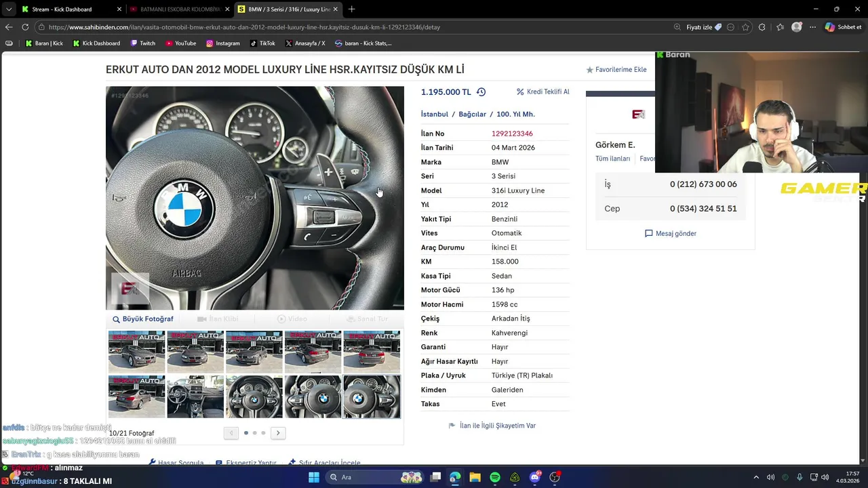Close the BMW 3 Serisi browser tab

(x=335, y=9)
